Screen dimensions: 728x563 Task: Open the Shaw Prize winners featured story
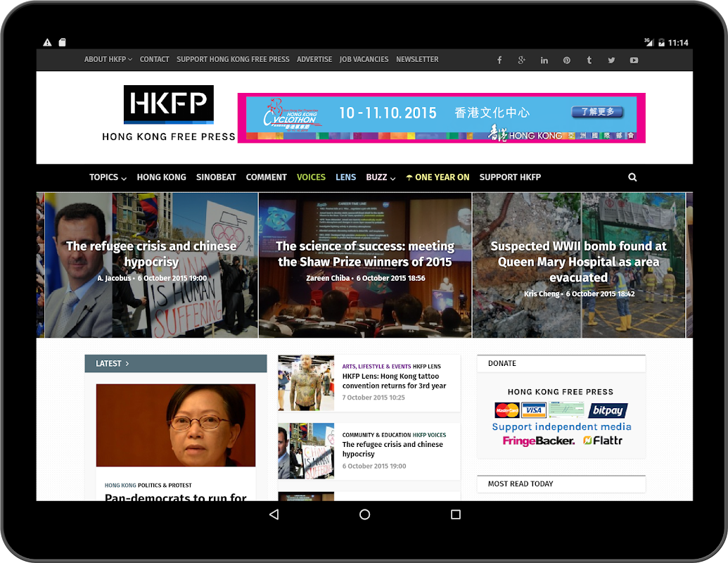[365, 253]
